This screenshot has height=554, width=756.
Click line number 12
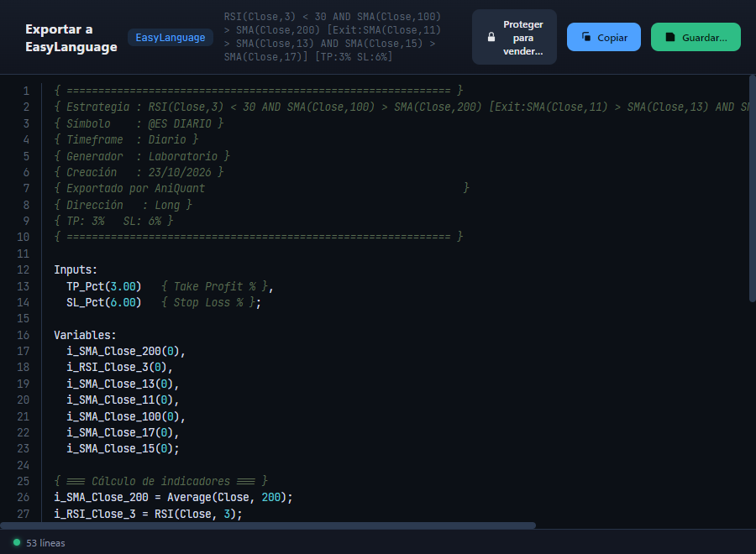point(24,269)
